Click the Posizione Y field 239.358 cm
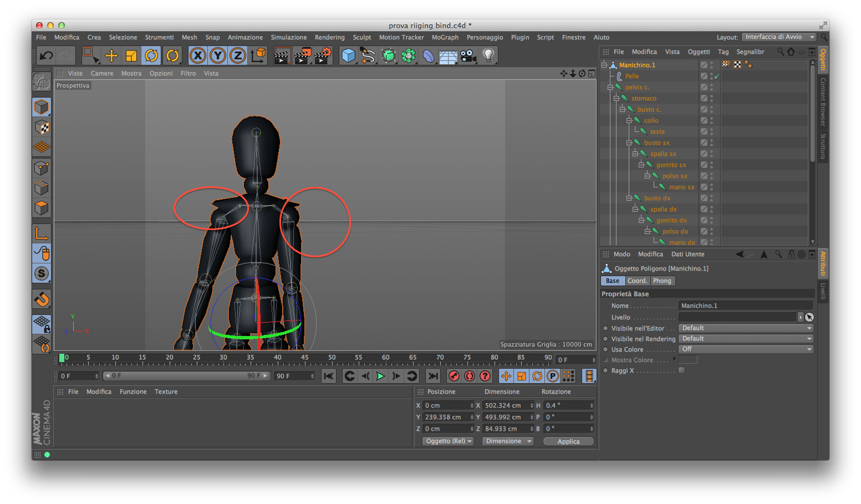The image size is (861, 504). coord(449,418)
